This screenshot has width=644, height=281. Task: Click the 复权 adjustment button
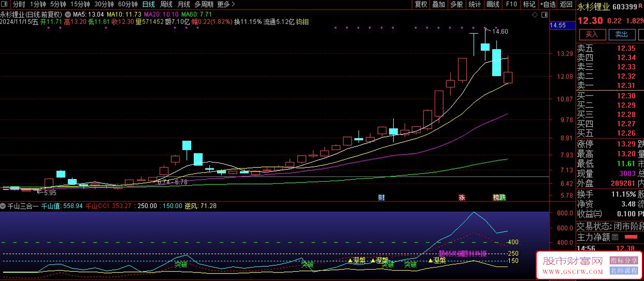point(421,4)
